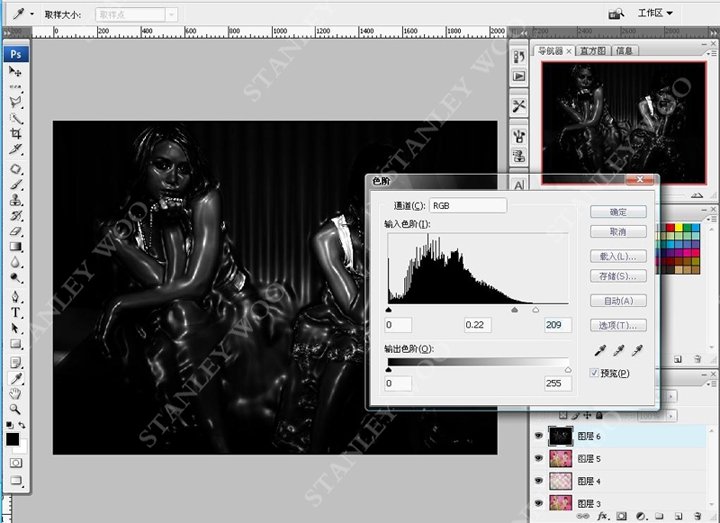Click the midtone gray input slider

[514, 311]
